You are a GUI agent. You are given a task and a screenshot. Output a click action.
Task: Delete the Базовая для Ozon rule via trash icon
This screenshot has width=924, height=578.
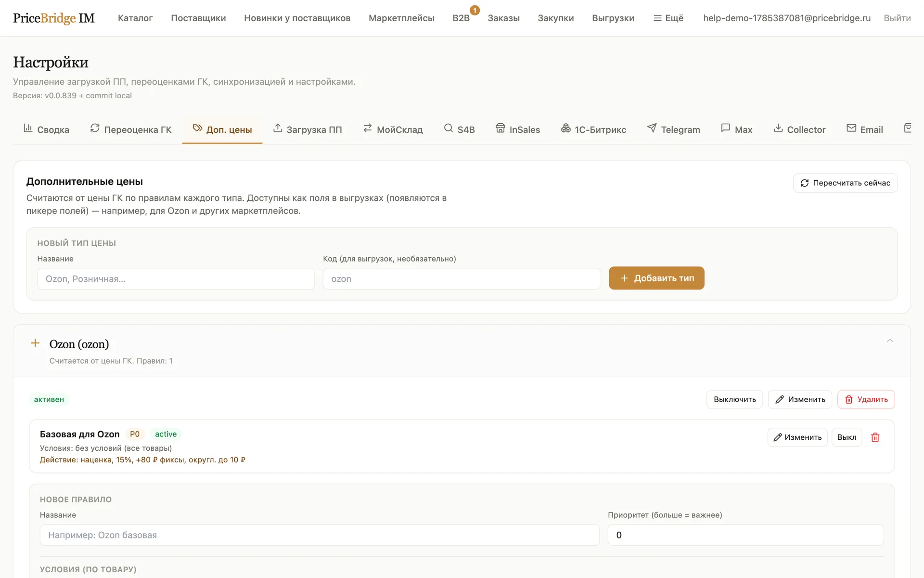point(875,437)
